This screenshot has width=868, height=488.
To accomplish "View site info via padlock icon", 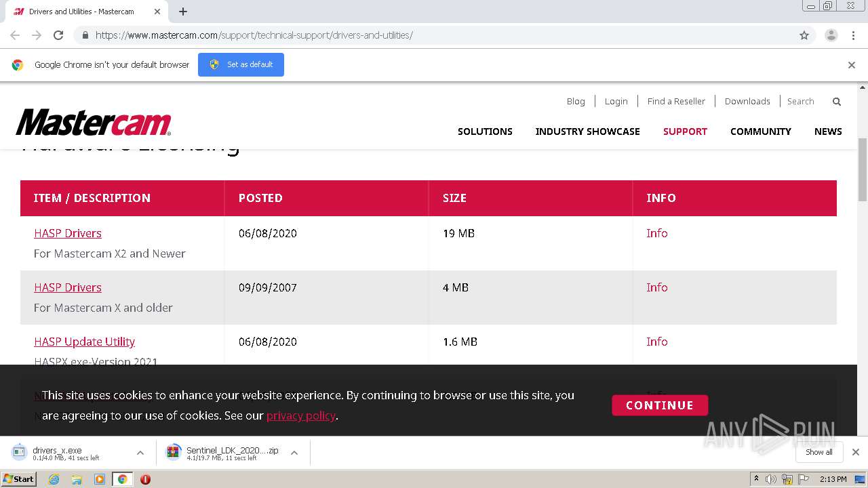I will click(x=85, y=35).
